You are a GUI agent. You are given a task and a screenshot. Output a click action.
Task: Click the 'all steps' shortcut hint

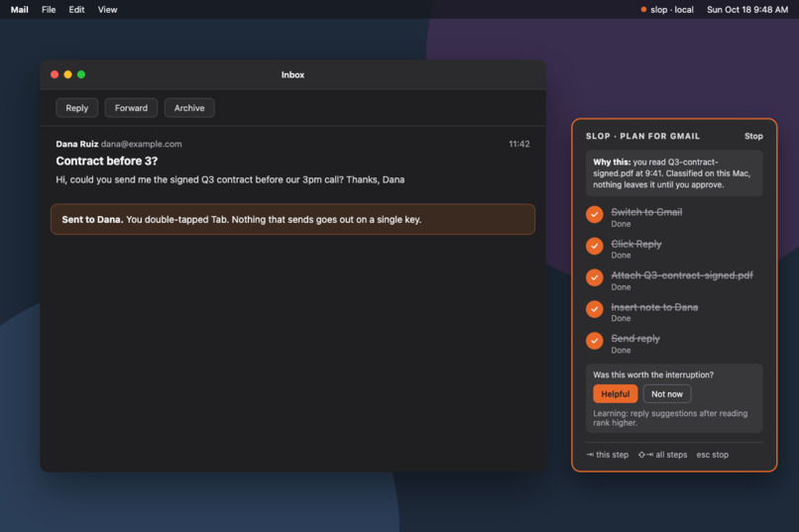coord(663,455)
